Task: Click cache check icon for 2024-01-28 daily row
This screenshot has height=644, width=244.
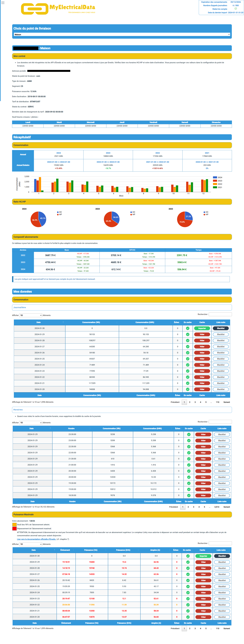Action: 187,340
